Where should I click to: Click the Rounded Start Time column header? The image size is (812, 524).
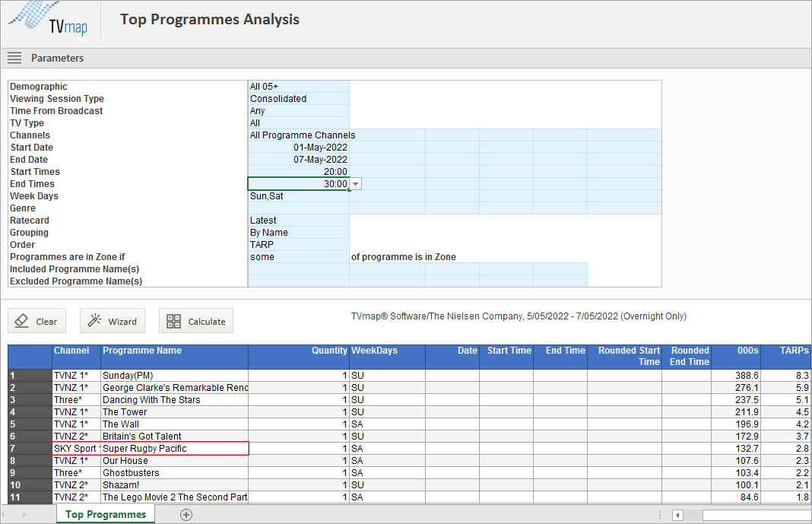624,357
